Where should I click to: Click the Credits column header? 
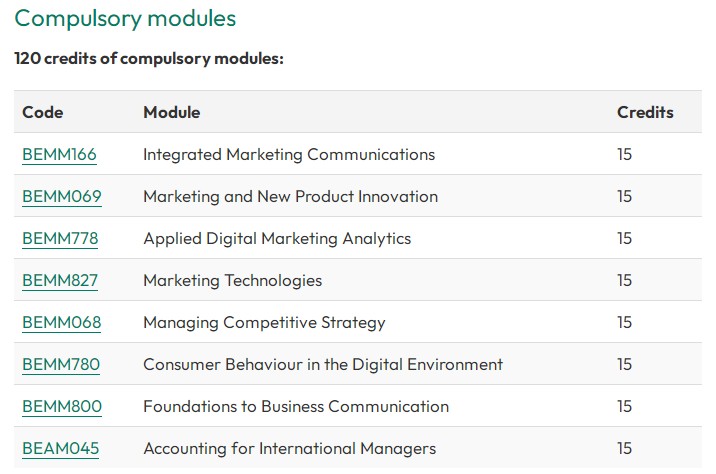645,112
